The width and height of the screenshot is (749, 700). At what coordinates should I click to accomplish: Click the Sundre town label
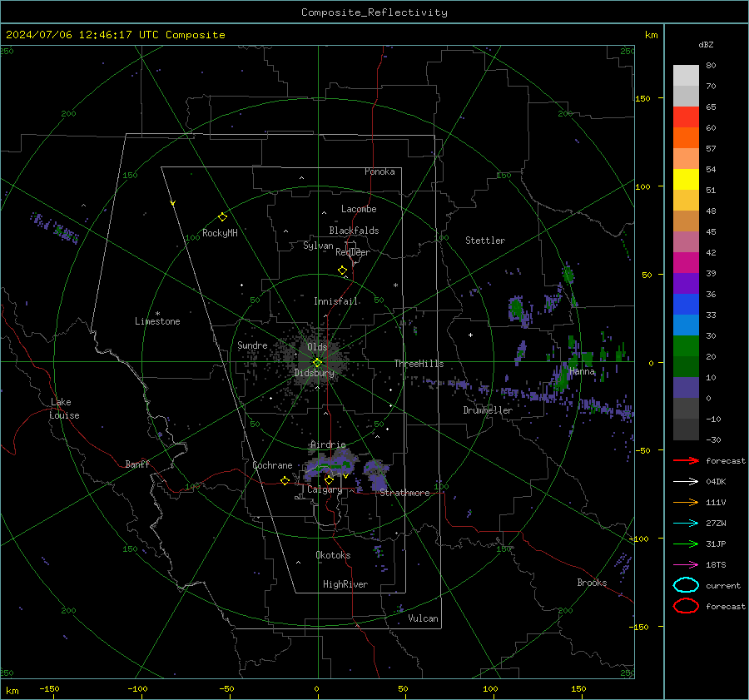252,345
